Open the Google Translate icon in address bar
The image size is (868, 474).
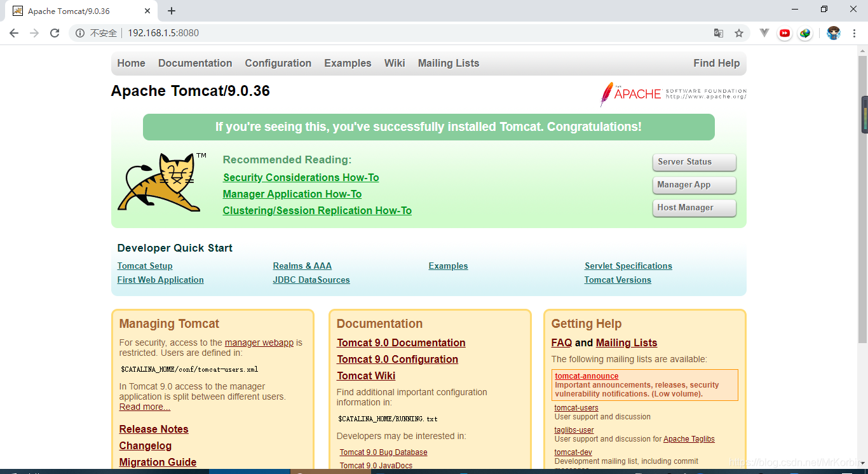719,33
